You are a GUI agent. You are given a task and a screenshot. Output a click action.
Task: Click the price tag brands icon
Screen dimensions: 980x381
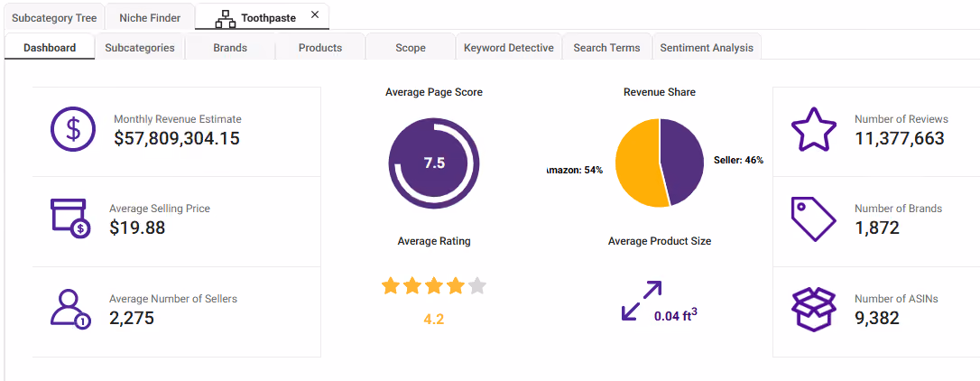(814, 219)
